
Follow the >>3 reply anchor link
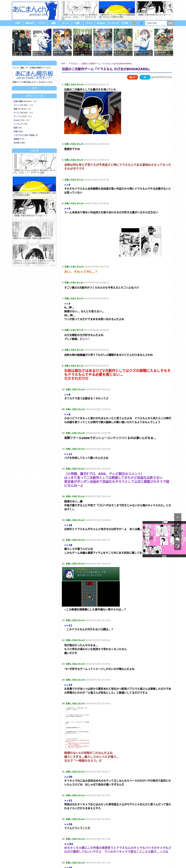[68, 304]
